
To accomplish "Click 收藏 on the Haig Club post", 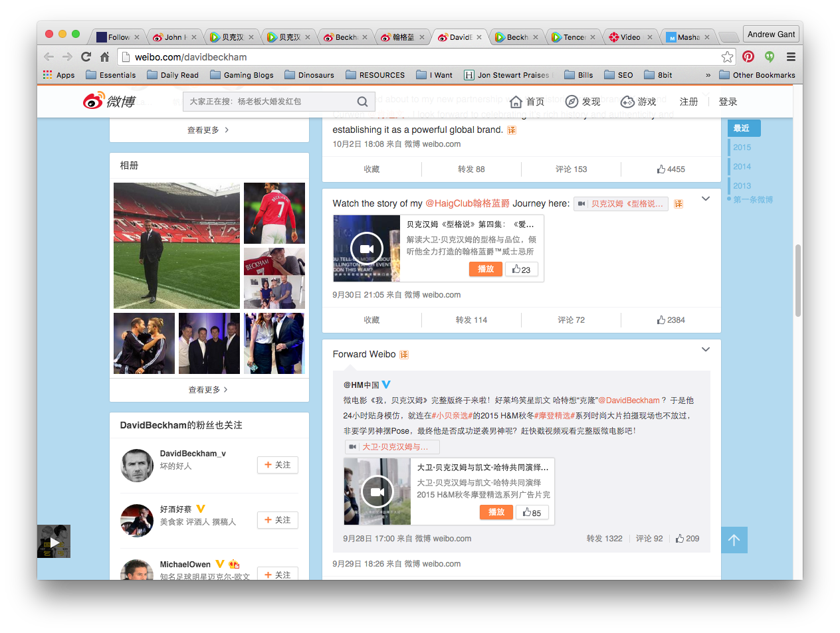I will pyautogui.click(x=371, y=320).
